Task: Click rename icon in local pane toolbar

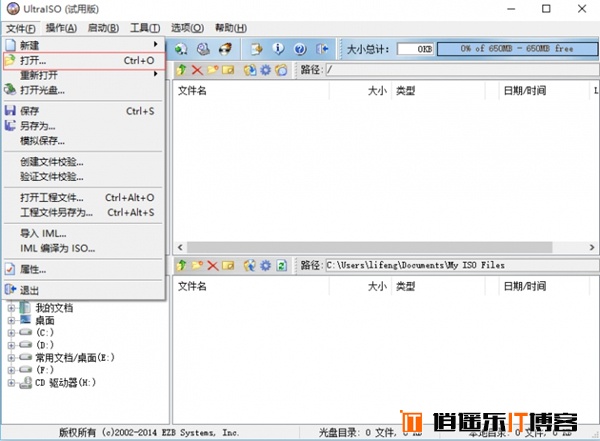Action: (x=228, y=265)
